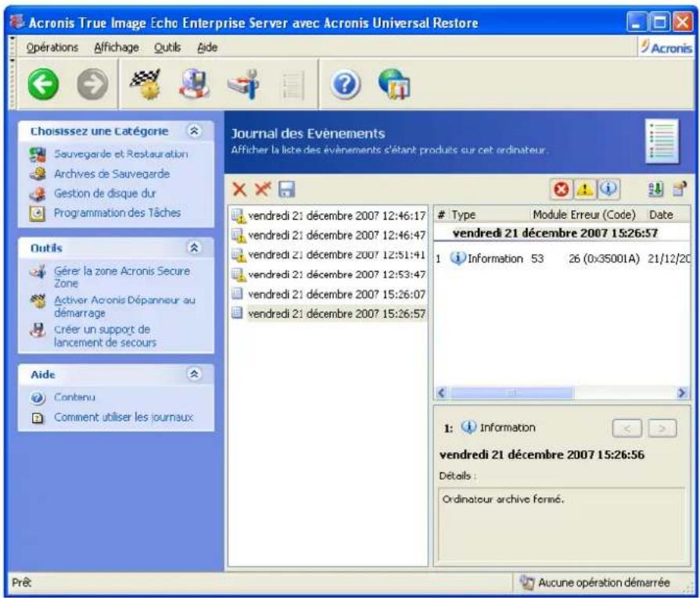The width and height of the screenshot is (700, 598).
Task: Click the rescue media creation icon in Outils
Action: (x=38, y=330)
